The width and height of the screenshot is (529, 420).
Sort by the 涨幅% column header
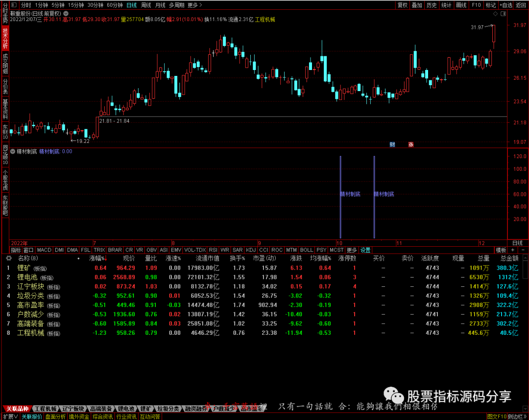point(98,258)
